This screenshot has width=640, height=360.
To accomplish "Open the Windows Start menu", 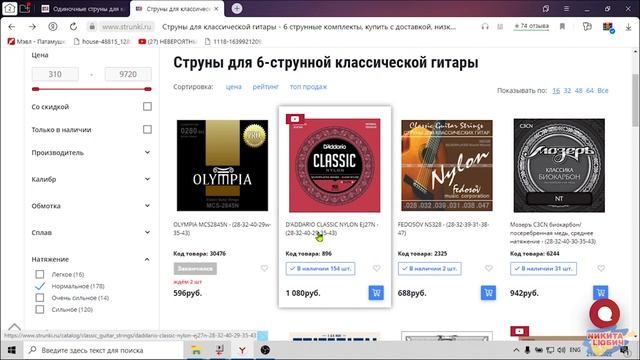I will [11, 350].
